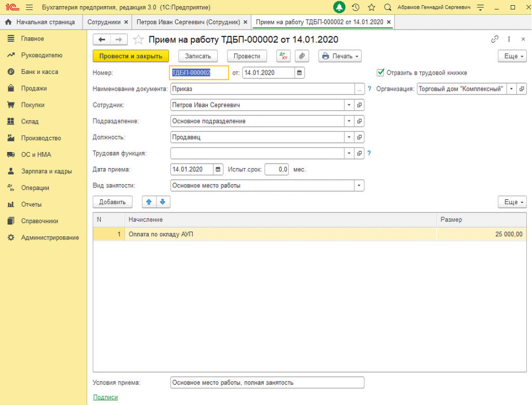Open the Банк и касса section
This screenshot has width=532, height=405.
(x=39, y=72)
